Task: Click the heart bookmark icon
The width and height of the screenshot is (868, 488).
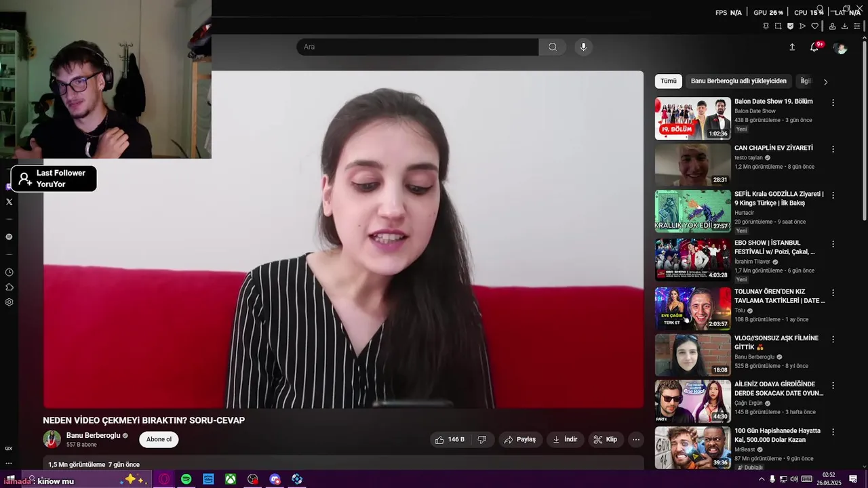Action: point(814,26)
